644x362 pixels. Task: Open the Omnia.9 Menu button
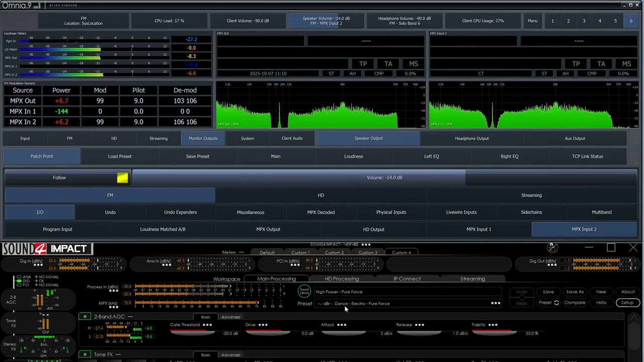[532, 21]
